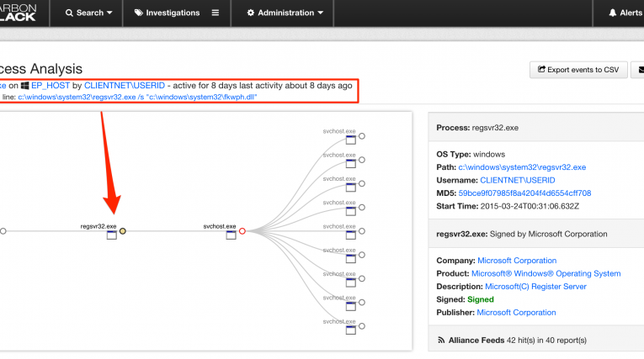Open the Administration dropdown menu
Screen dimensions: 644x359
pos(285,13)
